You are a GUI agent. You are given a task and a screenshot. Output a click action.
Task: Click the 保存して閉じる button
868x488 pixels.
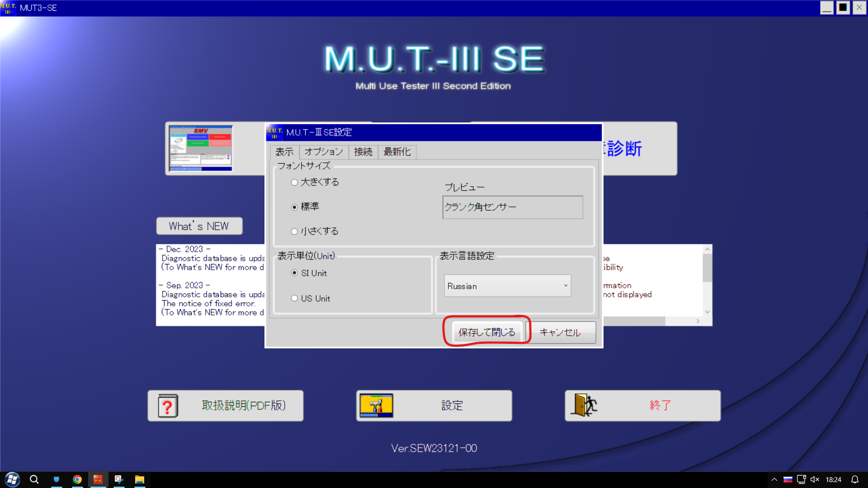(487, 333)
